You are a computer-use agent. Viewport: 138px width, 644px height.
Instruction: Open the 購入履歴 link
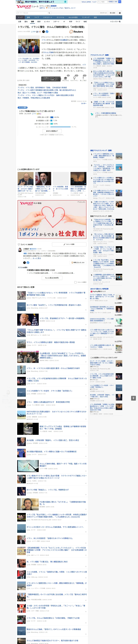[112, 13]
